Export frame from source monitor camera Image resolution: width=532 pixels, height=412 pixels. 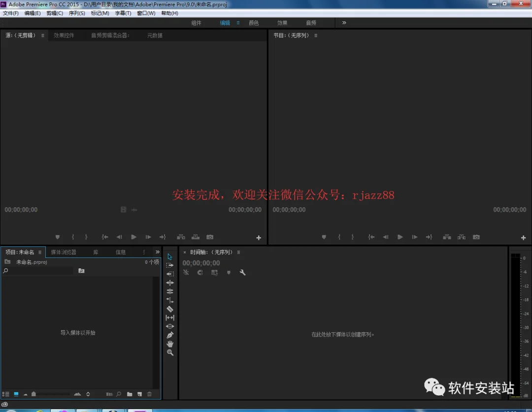pyautogui.click(x=210, y=237)
